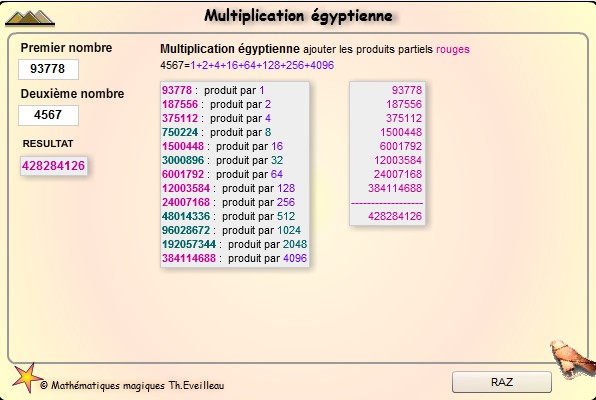Click the pyramids icon at top left
The width and height of the screenshot is (596, 400).
click(30, 18)
